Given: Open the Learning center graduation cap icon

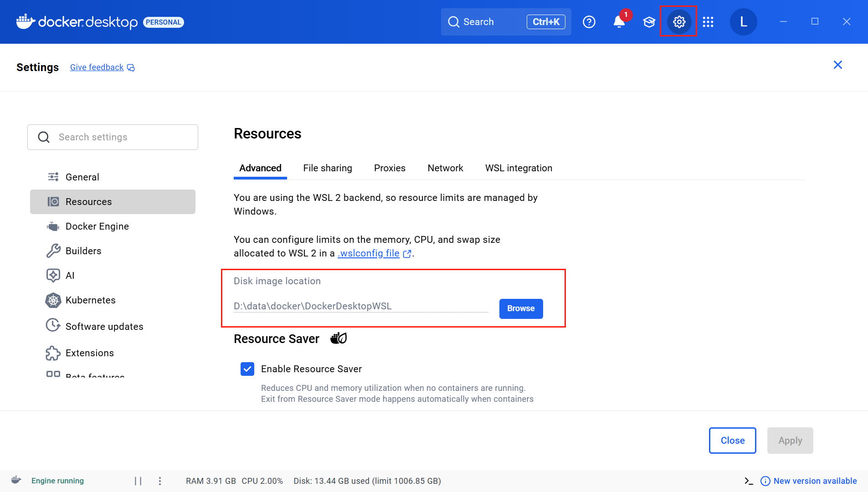Looking at the screenshot, I should pyautogui.click(x=649, y=22).
